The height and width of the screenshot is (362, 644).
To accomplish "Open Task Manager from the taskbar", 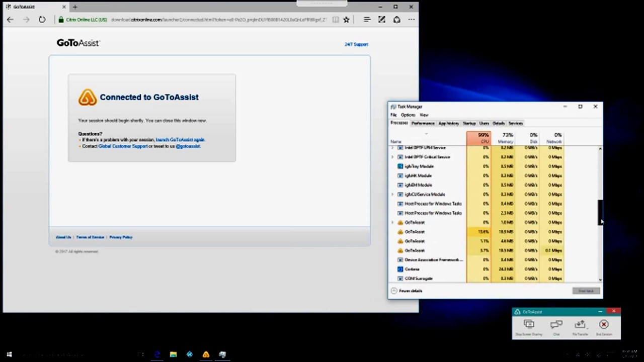I will 222,354.
